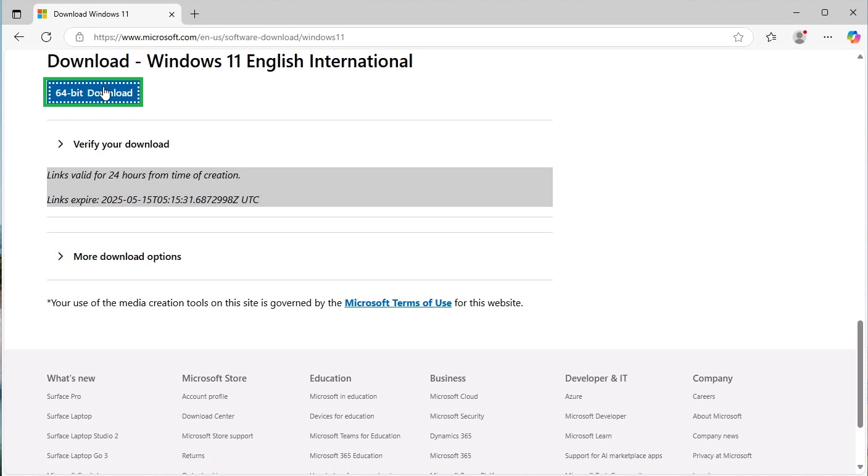Expand More download options section
Image resolution: width=868 pixels, height=476 pixels.
126,256
